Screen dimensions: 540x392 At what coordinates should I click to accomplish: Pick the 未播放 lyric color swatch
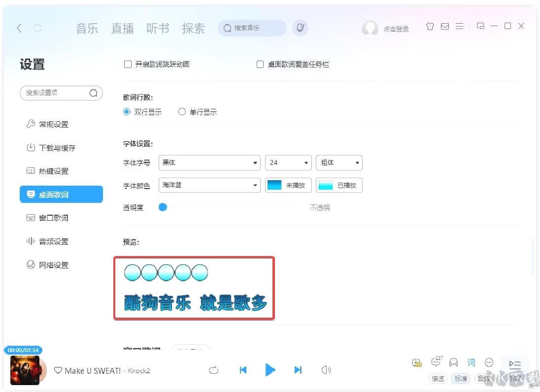288,185
